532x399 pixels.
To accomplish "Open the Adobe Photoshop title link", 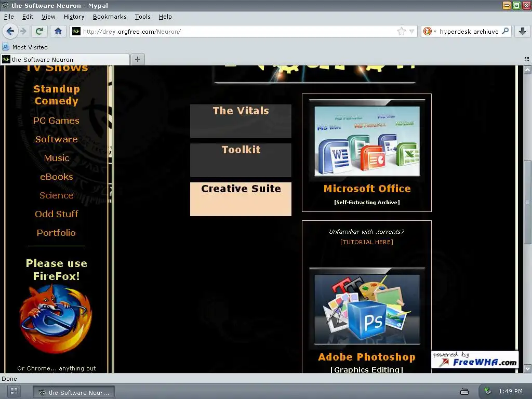I will point(367,357).
